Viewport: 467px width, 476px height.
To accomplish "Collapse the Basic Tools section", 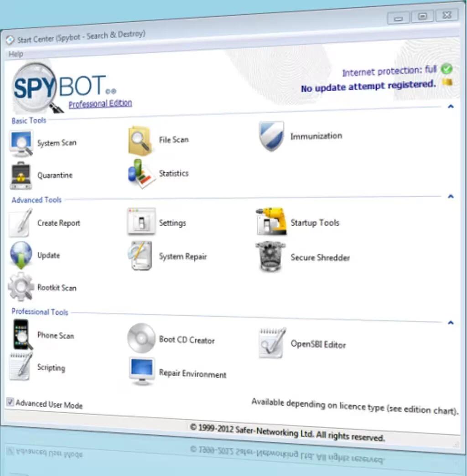I will pyautogui.click(x=451, y=106).
